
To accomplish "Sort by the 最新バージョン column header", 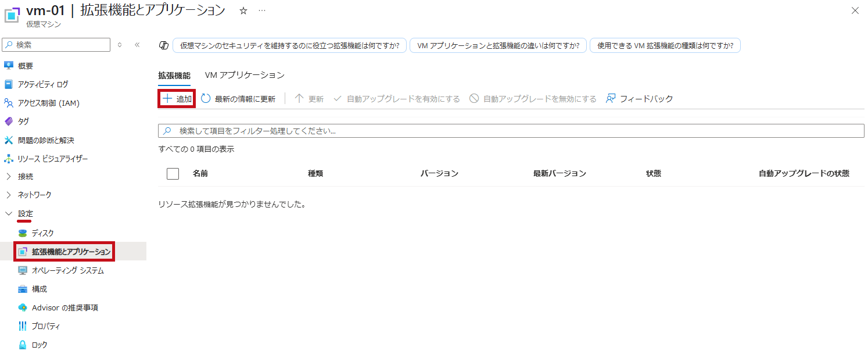I will [559, 173].
